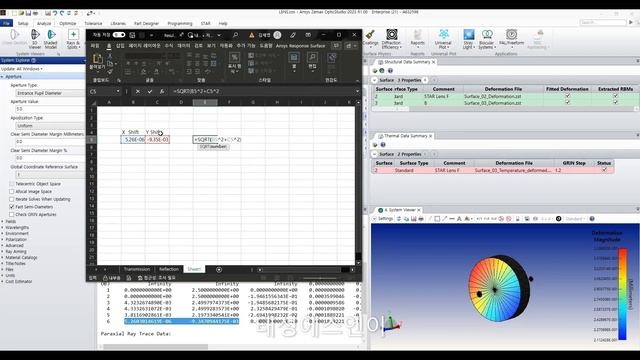Expand the Fields section
Screen dimensions: 640x360
tap(2, 221)
